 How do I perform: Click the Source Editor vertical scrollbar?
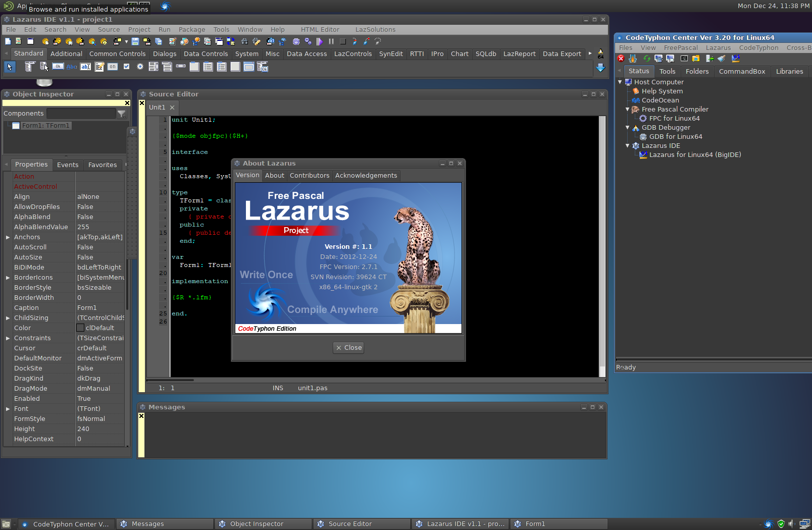(x=602, y=246)
